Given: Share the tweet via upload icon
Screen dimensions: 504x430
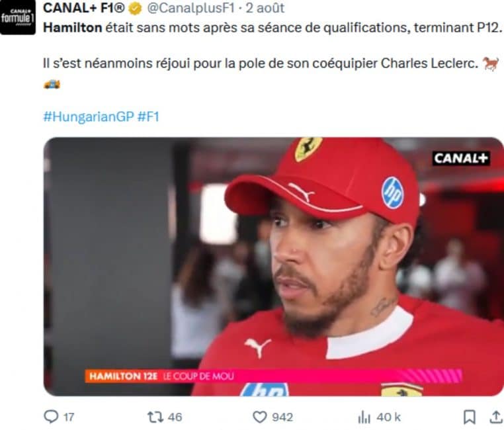Looking at the screenshot, I should (x=495, y=417).
